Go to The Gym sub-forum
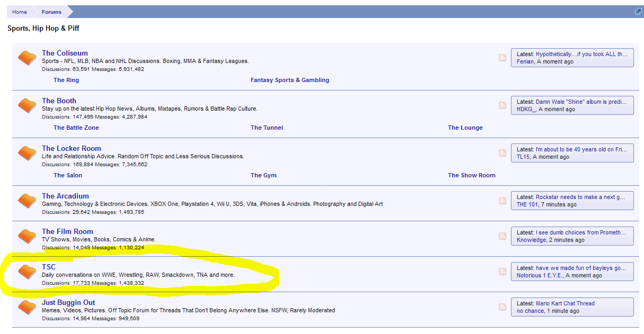The height and width of the screenshot is (334, 644). (263, 175)
